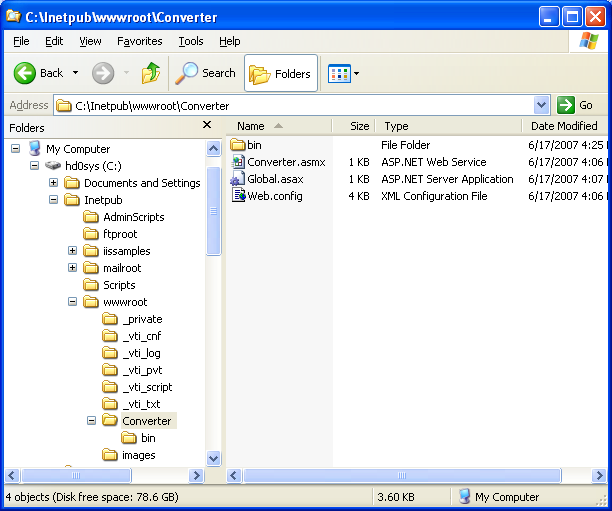Select AdminScripts folder in the tree

coord(133,217)
